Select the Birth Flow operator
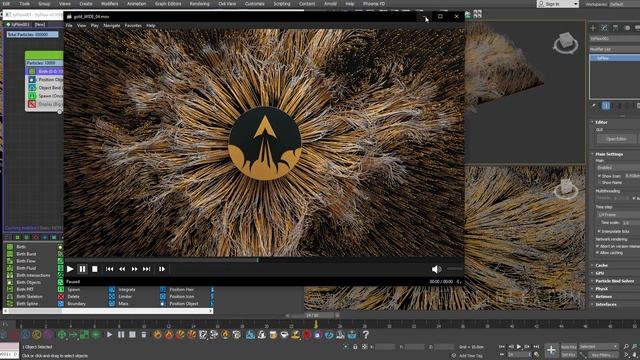This screenshot has height=360, width=640. (26, 261)
